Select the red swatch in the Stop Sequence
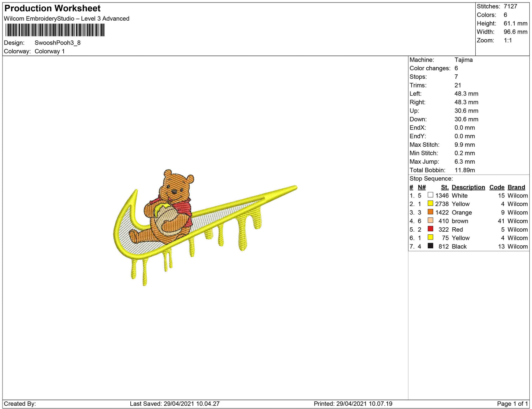Viewport: 532px width, 409px height. pyautogui.click(x=430, y=229)
